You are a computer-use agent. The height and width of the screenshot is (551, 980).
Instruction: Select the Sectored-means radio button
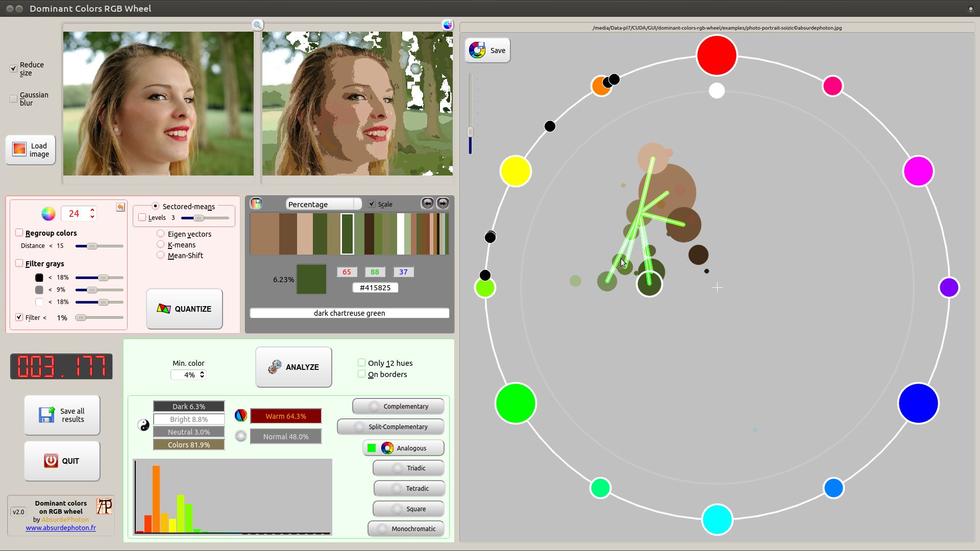[156, 206]
